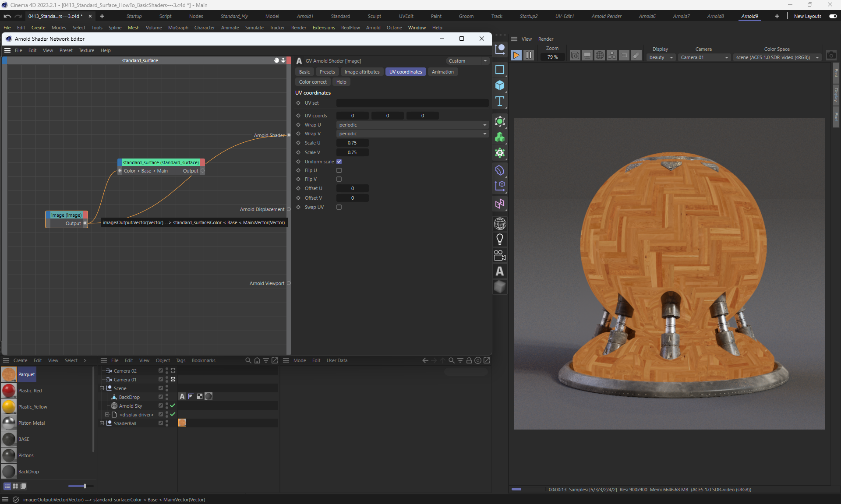Image resolution: width=841 pixels, height=504 pixels.
Task: Select the Plastic_Red material swatch
Action: coord(9,391)
